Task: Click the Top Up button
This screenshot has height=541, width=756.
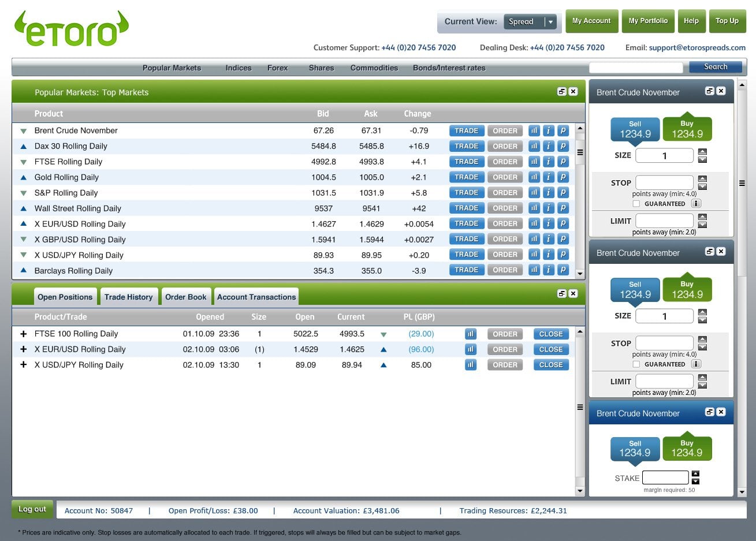Action: point(727,21)
